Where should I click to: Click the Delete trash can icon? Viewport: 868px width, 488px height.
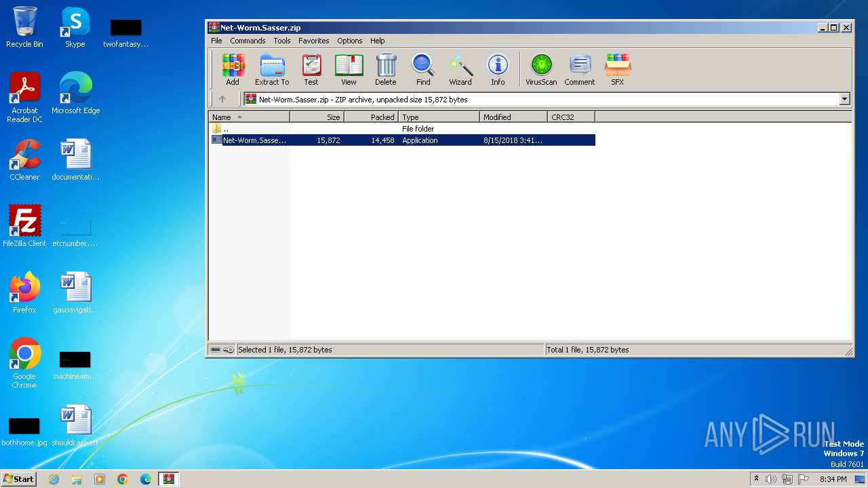click(386, 70)
